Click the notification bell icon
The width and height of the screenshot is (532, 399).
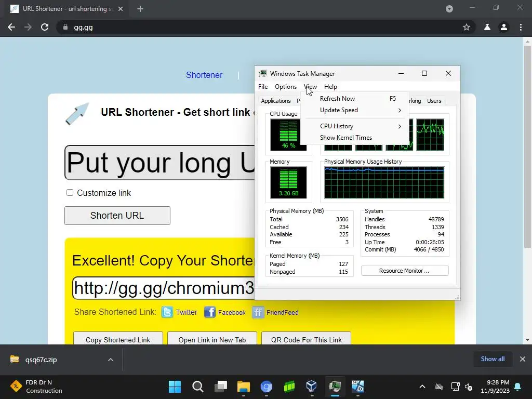coord(518,387)
